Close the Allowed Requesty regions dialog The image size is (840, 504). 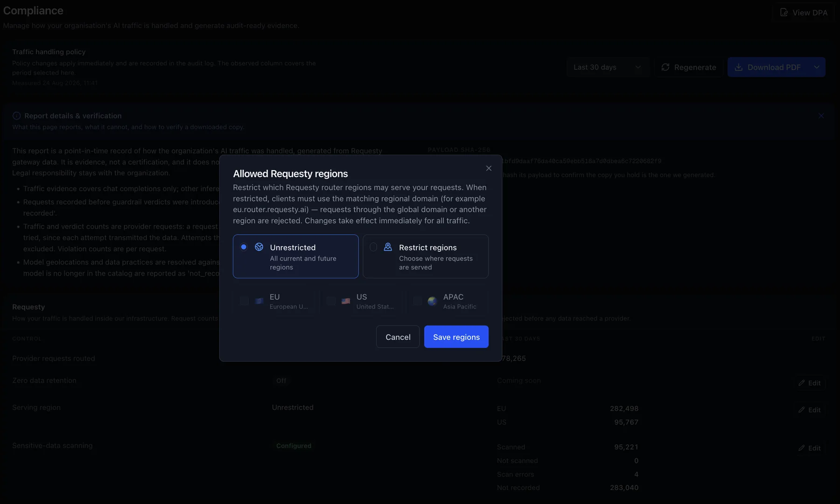[x=489, y=168]
